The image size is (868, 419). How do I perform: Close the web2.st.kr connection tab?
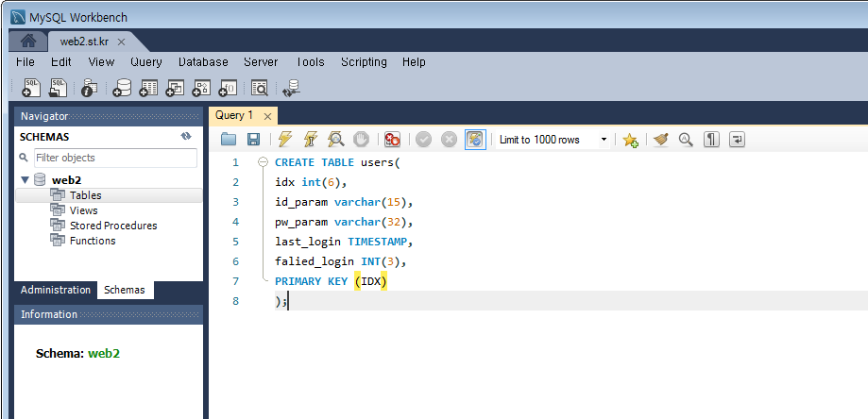click(x=122, y=42)
